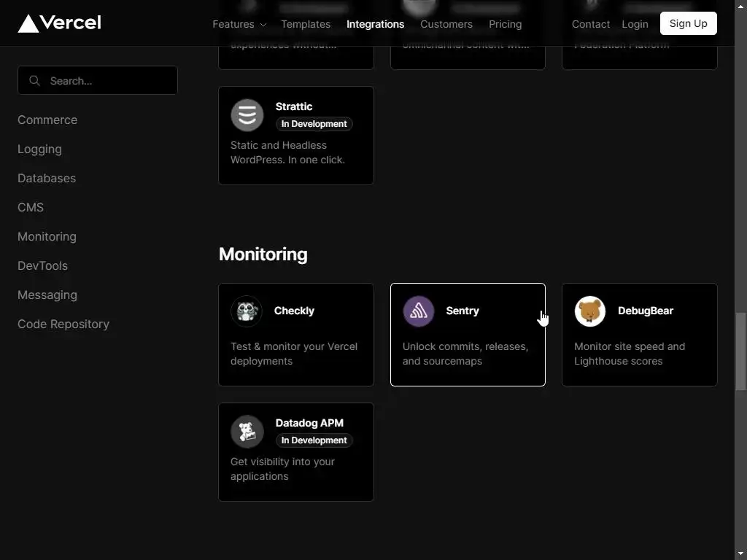Click the scrollbar down arrow
Viewport: 747px width, 560px height.
(740, 554)
